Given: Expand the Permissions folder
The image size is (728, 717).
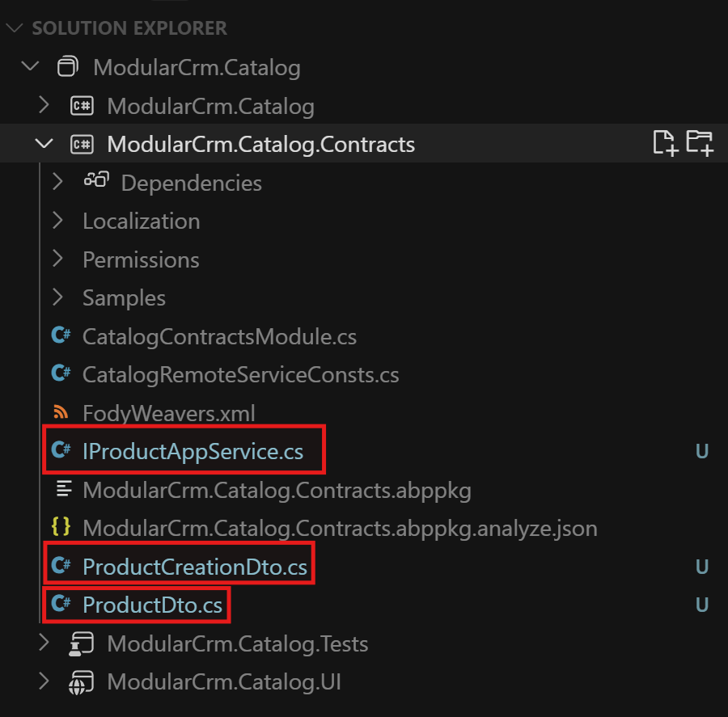Looking at the screenshot, I should pyautogui.click(x=57, y=259).
